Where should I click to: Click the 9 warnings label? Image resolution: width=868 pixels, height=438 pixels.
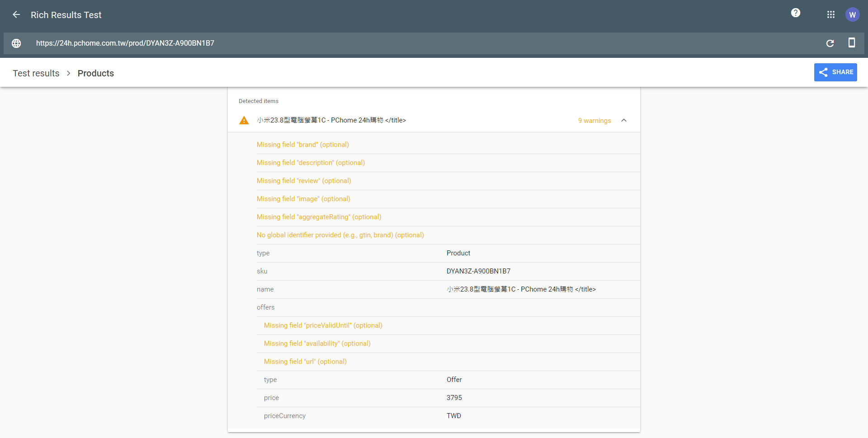594,121
